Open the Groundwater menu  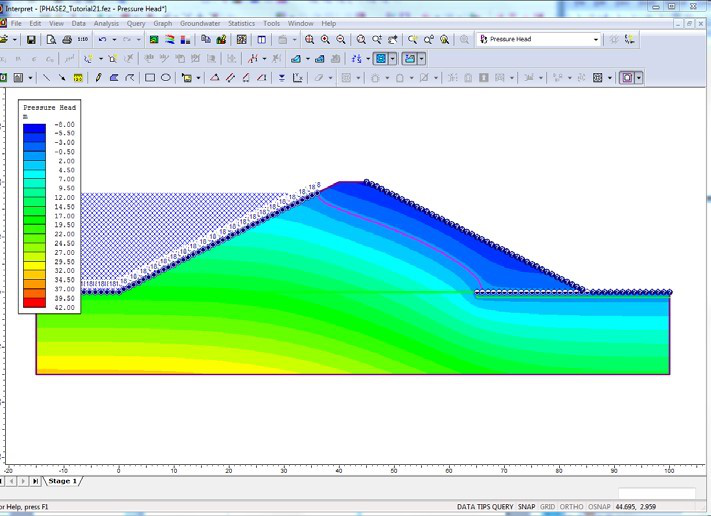coord(200,23)
